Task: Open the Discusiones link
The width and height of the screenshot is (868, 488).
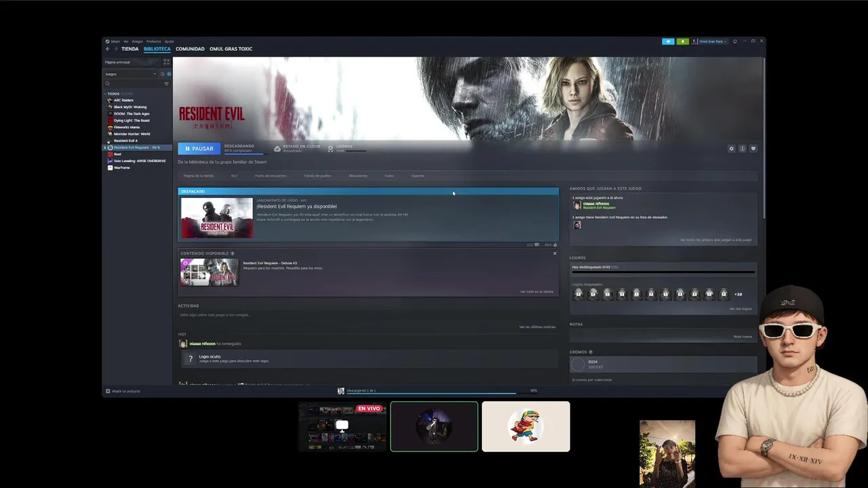Action: pyautogui.click(x=358, y=176)
